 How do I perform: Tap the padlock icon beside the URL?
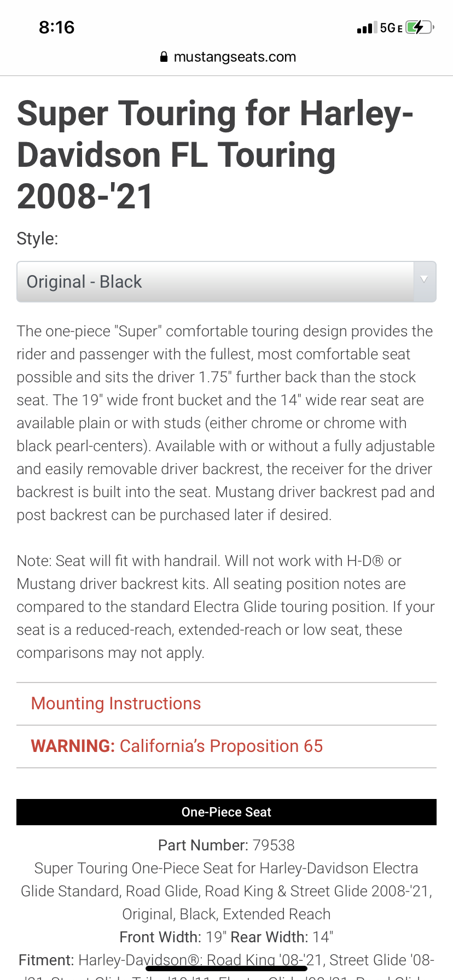pyautogui.click(x=164, y=57)
